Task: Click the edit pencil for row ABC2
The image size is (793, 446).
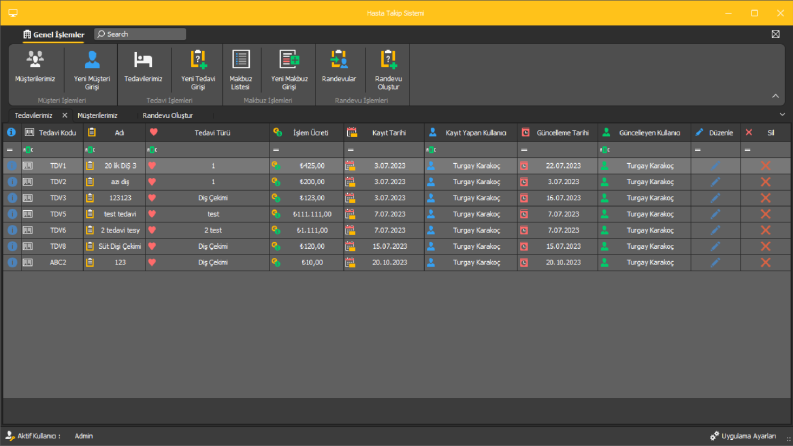Action: click(x=715, y=263)
